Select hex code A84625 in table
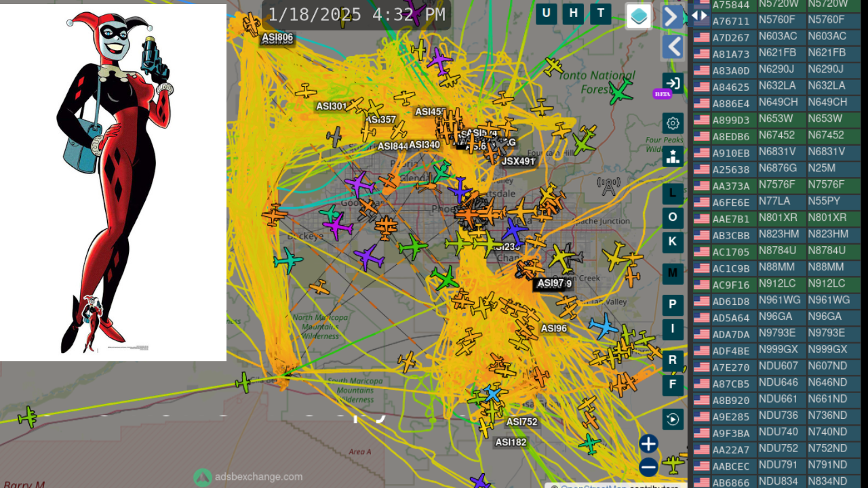The image size is (868, 488). point(731,87)
